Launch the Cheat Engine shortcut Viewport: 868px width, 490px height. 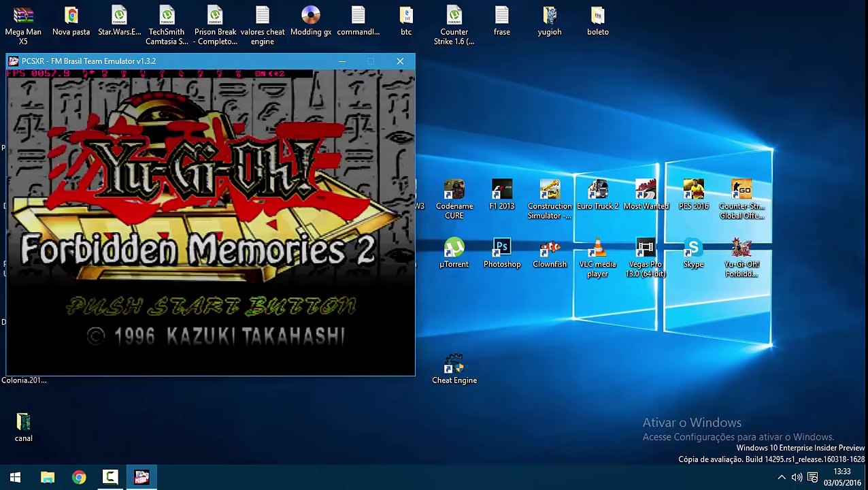point(454,363)
